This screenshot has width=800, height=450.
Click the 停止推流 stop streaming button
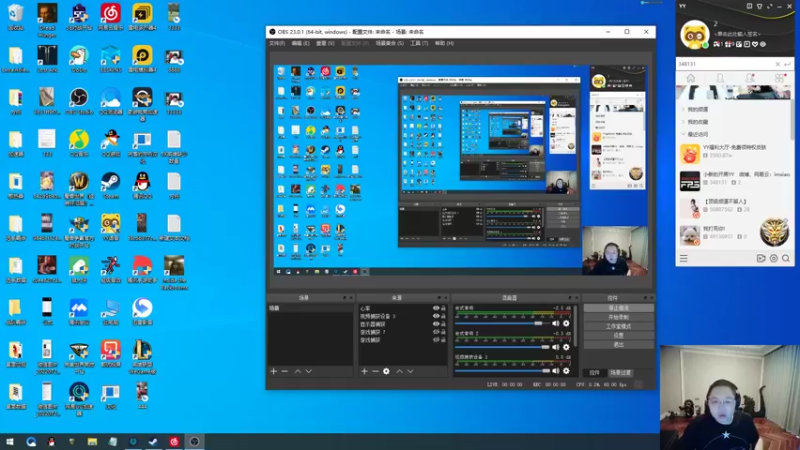coord(618,308)
